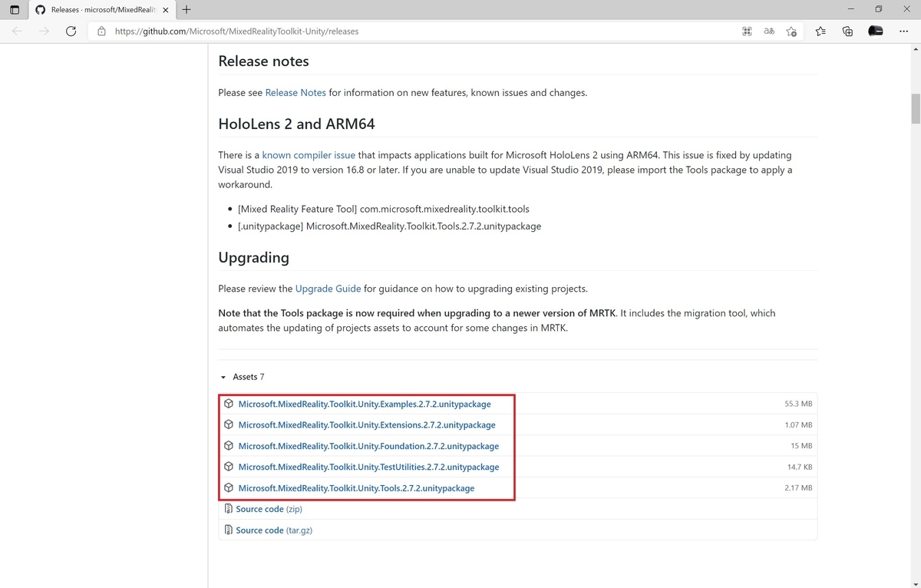This screenshot has width=921, height=588.
Task: Add this page to favorites
Action: tap(791, 31)
